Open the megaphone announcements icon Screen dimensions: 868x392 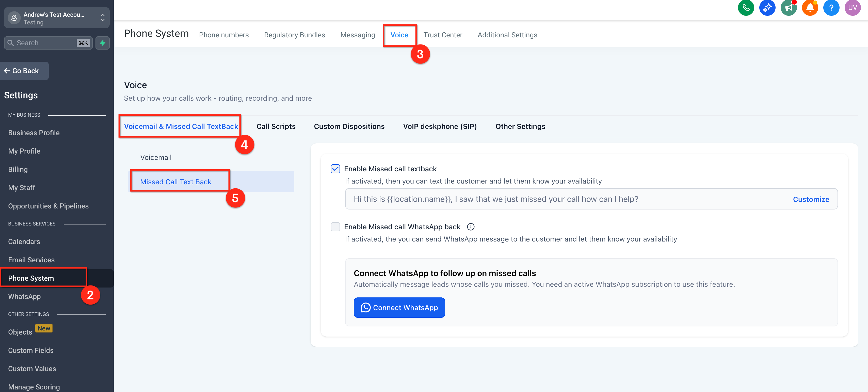[x=789, y=8]
